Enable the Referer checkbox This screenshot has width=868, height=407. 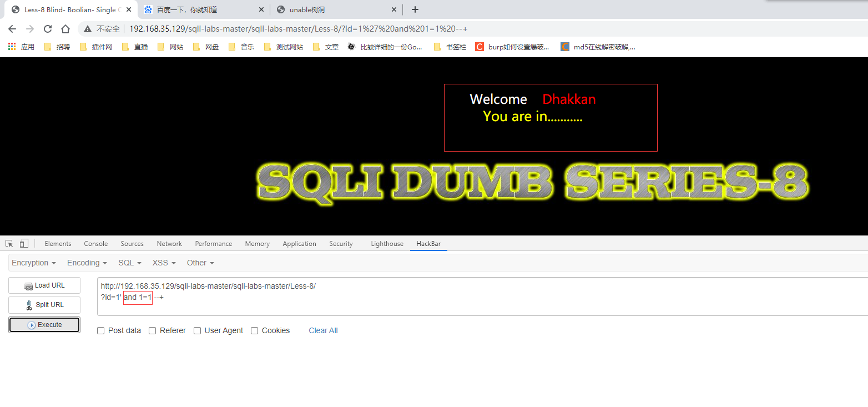pos(152,331)
